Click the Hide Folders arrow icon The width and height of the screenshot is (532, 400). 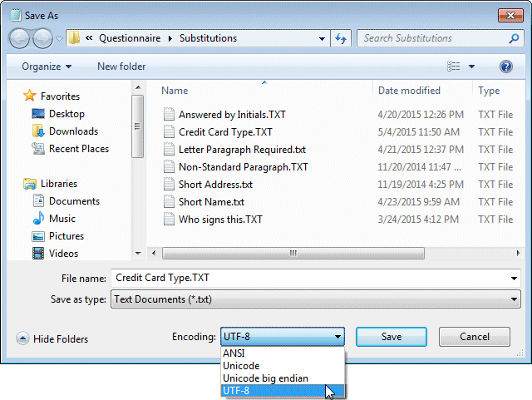[x=22, y=338]
